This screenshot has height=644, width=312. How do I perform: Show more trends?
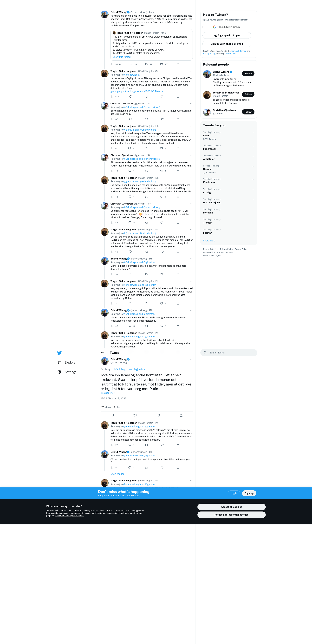click(209, 241)
